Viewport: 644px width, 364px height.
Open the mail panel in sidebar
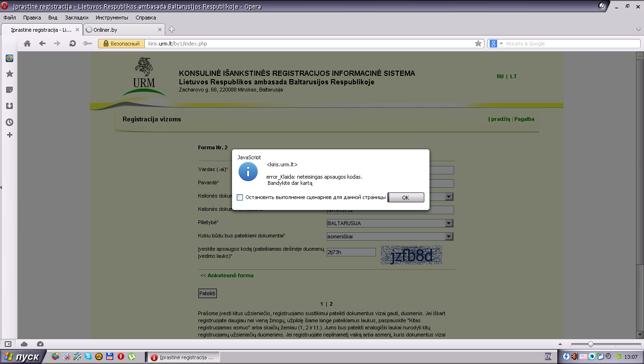(x=9, y=58)
